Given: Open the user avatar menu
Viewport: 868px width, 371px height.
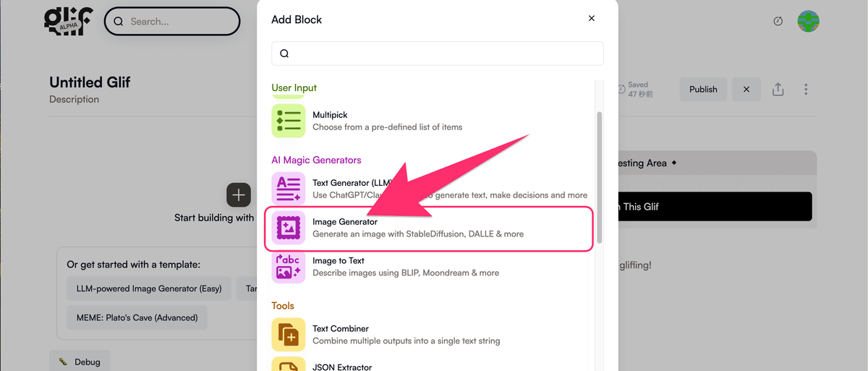Looking at the screenshot, I should (808, 22).
